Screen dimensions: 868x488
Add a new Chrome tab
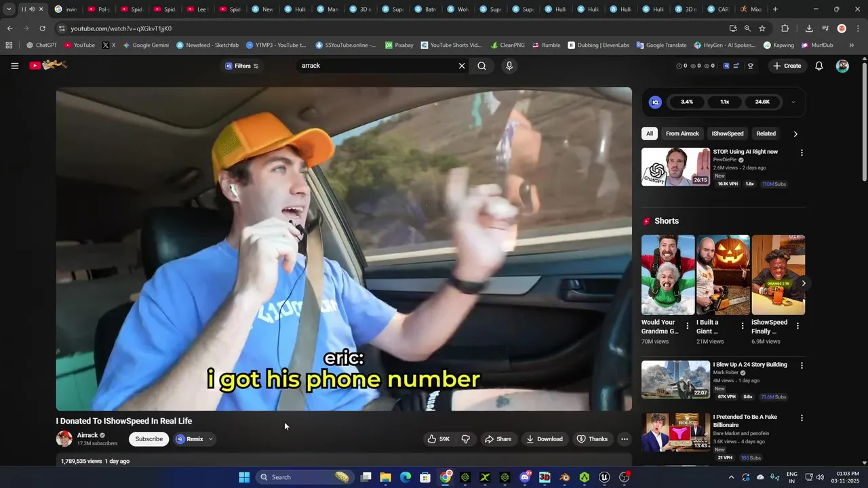pyautogui.click(x=775, y=9)
